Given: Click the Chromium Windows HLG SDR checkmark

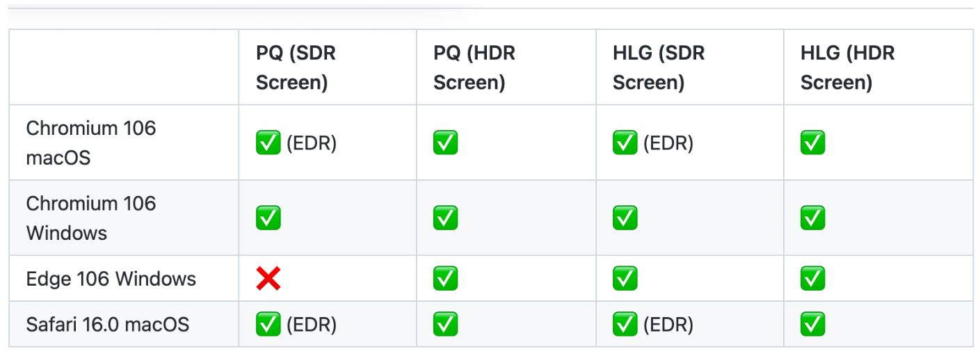Looking at the screenshot, I should point(625,218).
